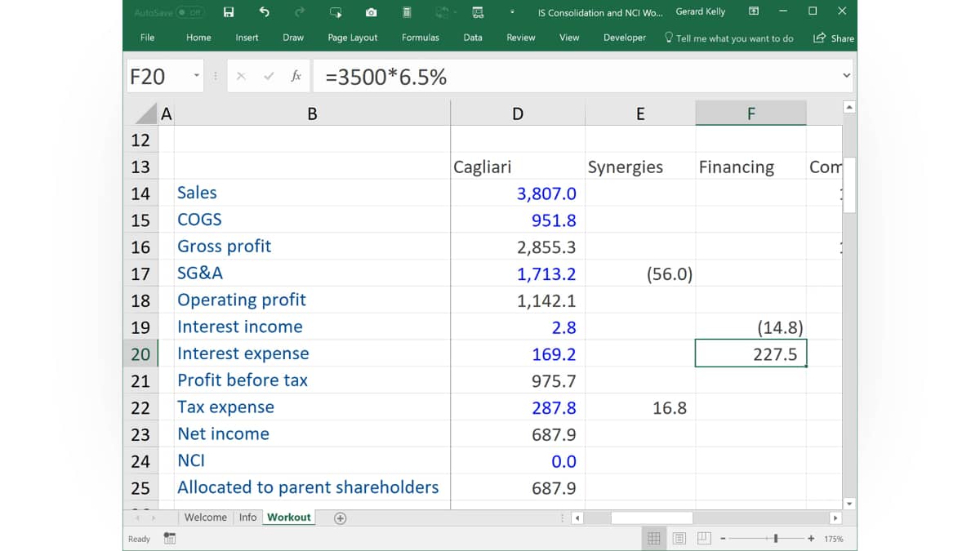Viewport: 980px width, 551px height.
Task: Switch to the Insert ribbon tab
Action: 247,38
